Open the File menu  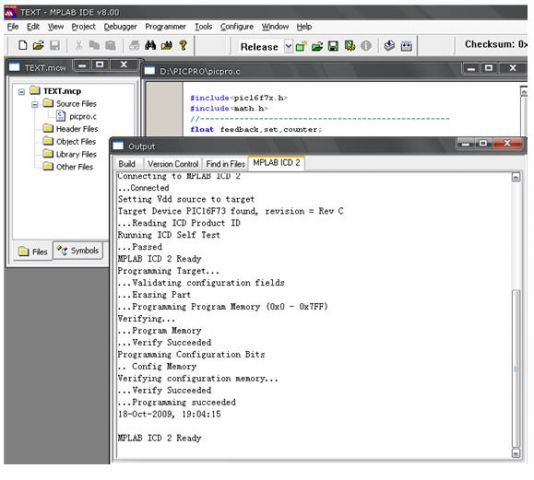pos(13,27)
